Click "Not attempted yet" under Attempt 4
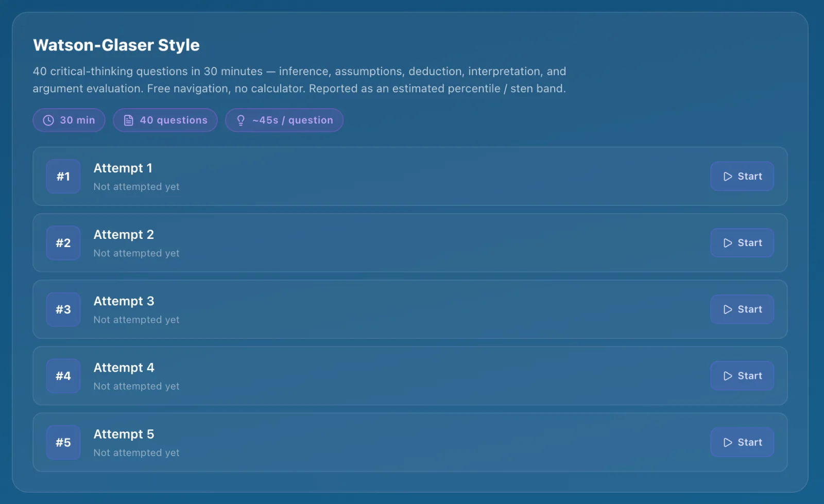The width and height of the screenshot is (824, 504). pyautogui.click(x=136, y=386)
